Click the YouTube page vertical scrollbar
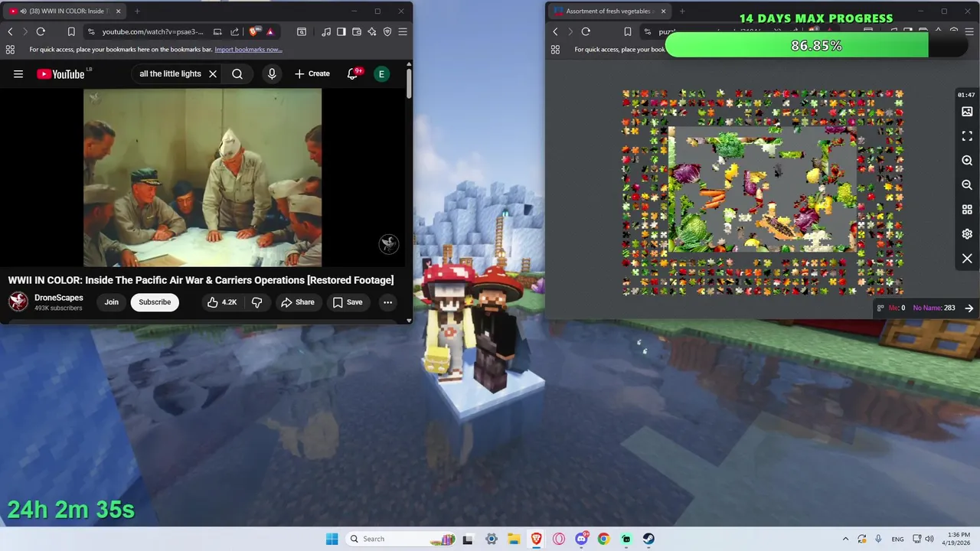Viewport: 980px width, 551px height. point(409,83)
